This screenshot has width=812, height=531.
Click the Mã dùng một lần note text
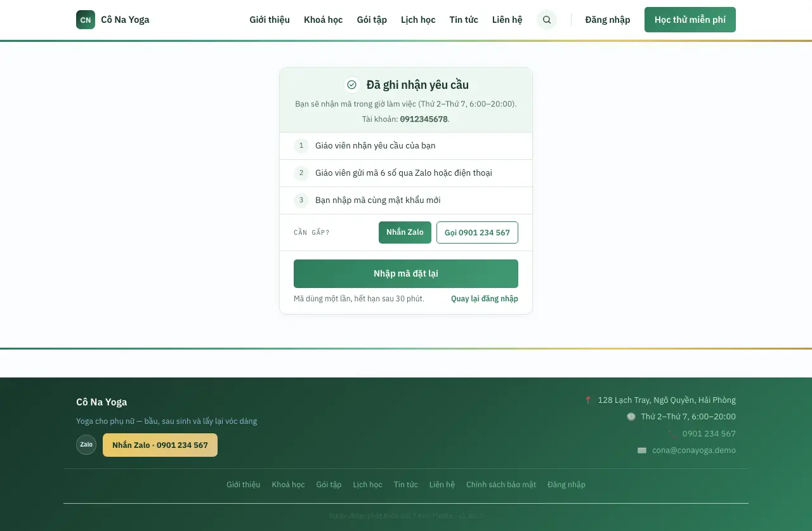tap(359, 299)
